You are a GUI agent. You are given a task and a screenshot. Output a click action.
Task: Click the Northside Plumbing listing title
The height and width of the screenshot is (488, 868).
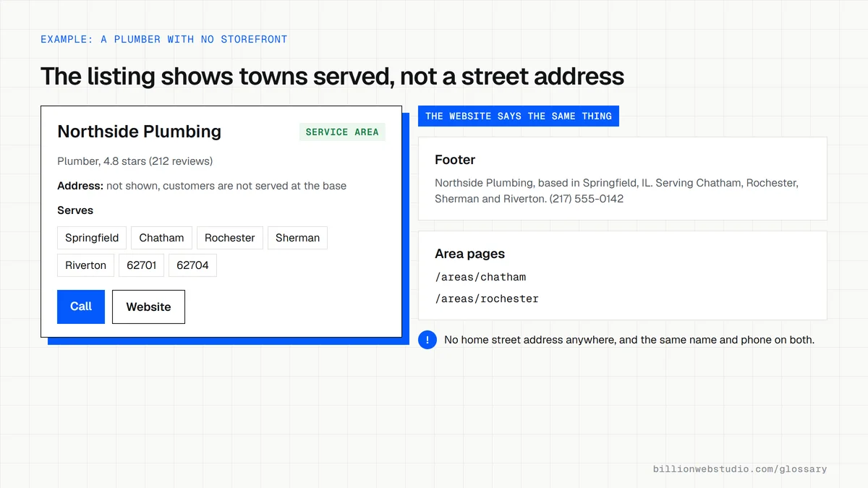point(140,132)
